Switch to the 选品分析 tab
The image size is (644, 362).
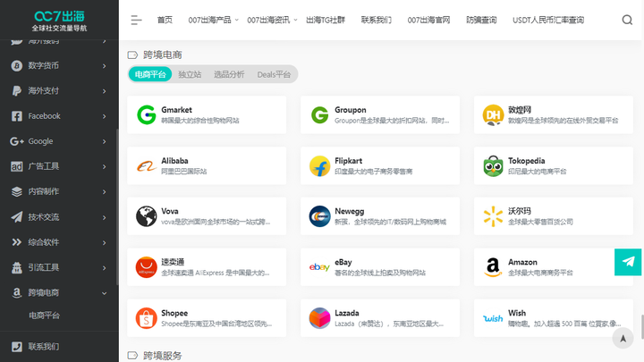click(x=229, y=74)
